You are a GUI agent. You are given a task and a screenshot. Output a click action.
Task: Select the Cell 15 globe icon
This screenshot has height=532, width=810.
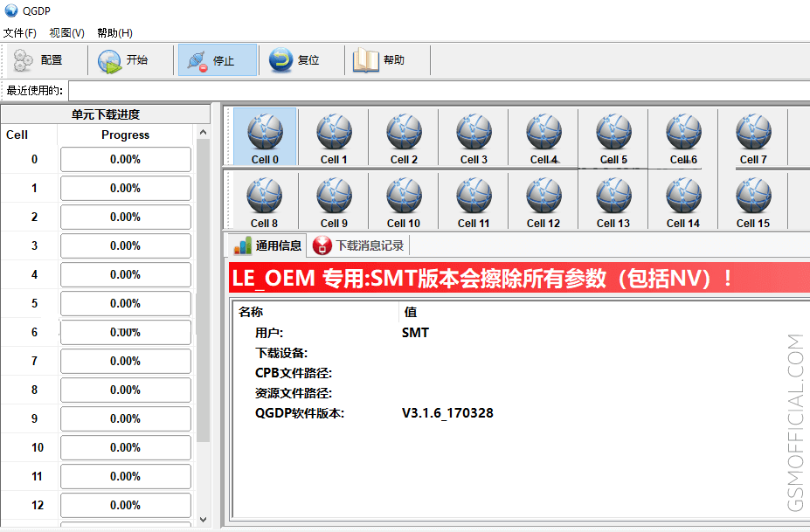pyautogui.click(x=753, y=197)
